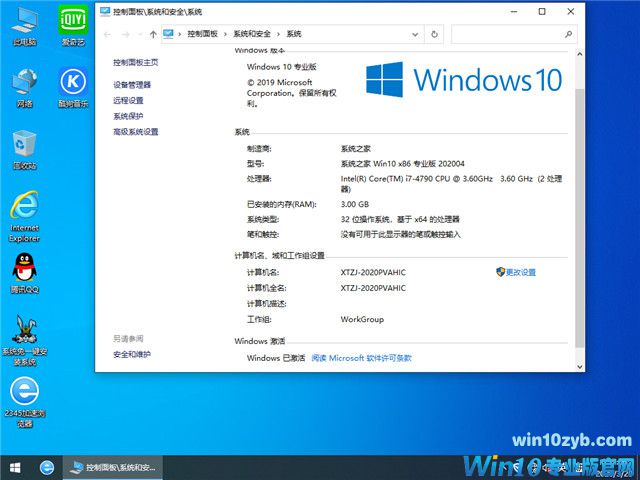Navigate to 控制面板 breadcrumb
This screenshot has height=480, width=640.
coord(202,34)
